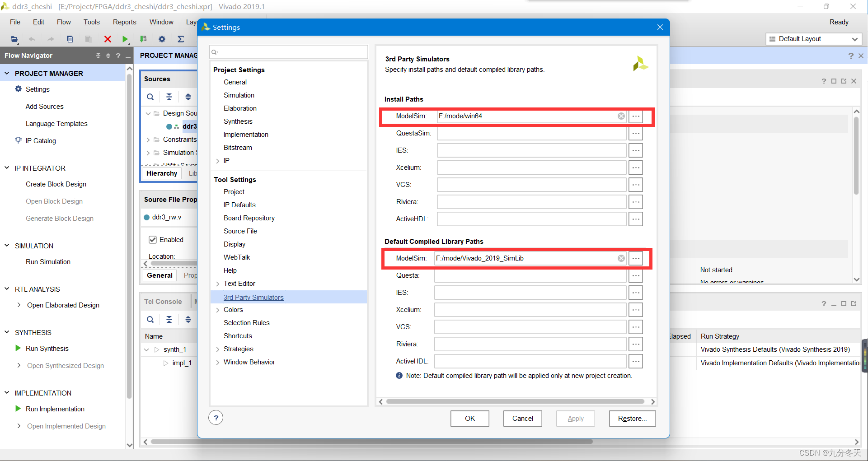Collapse the synth_1 run row
This screenshot has width=868, height=461.
[x=146, y=349]
